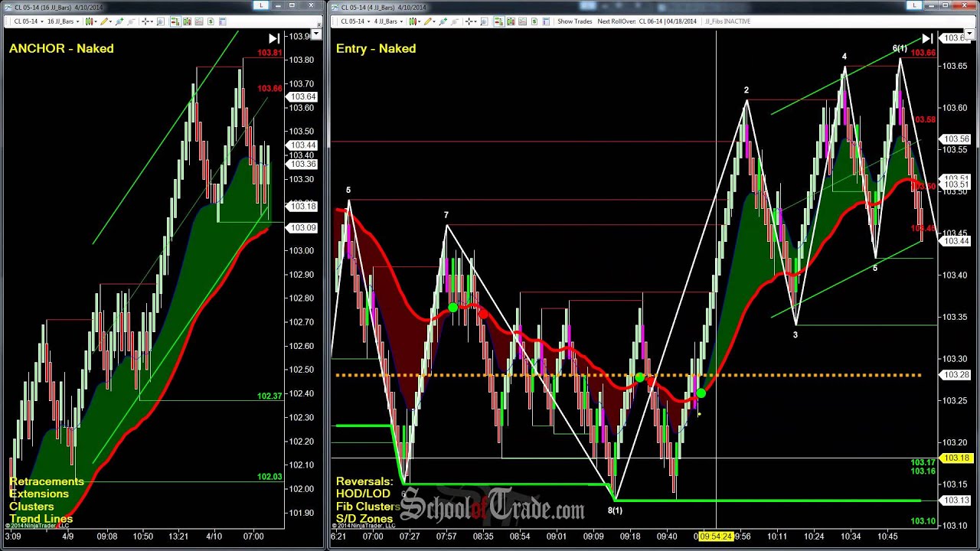The image size is (980, 551).
Task: Toggle Show Trades in Entry chart toolbar
Action: [x=575, y=21]
